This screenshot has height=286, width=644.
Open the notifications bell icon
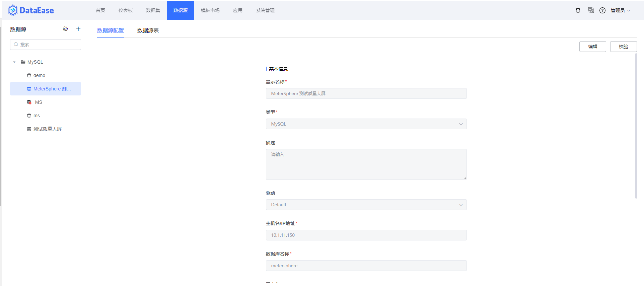click(x=578, y=10)
